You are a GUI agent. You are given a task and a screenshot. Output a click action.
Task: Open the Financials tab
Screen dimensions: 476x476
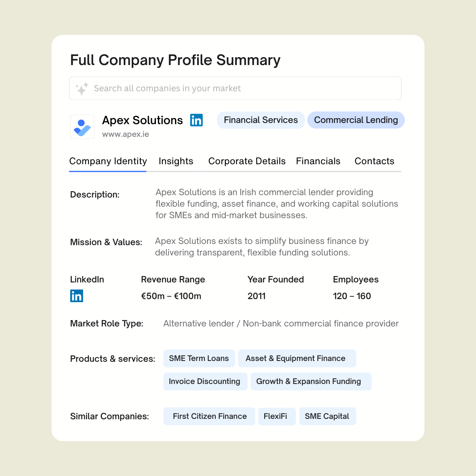(x=318, y=161)
